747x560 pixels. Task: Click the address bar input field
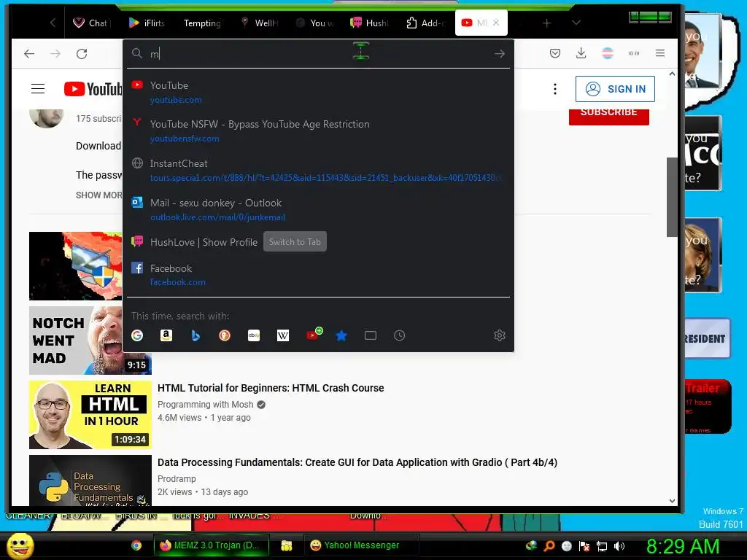click(x=320, y=54)
